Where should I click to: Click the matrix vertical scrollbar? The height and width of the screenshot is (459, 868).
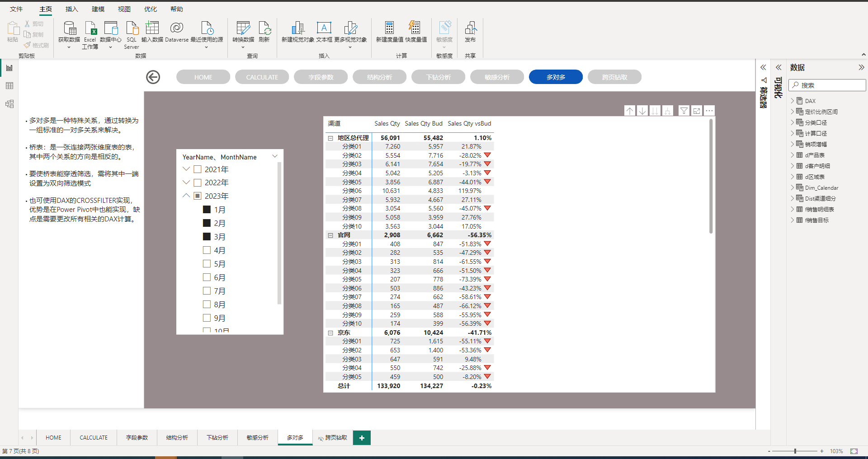711,176
